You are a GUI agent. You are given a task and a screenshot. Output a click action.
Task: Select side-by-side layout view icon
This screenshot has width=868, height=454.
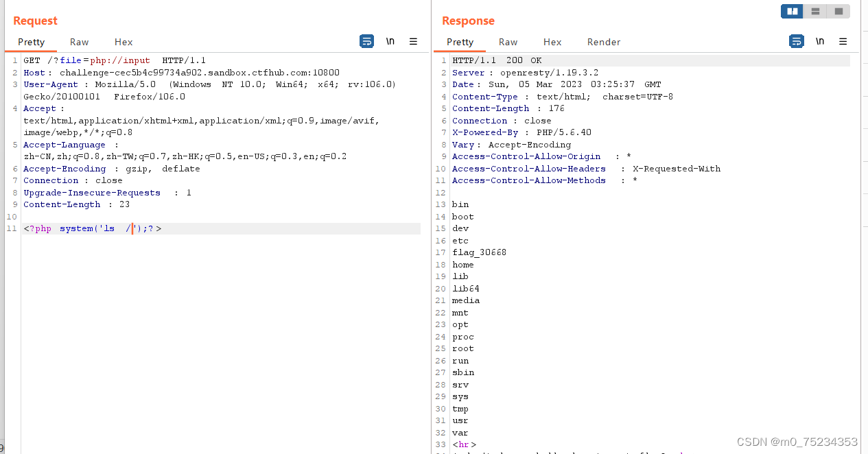click(792, 11)
